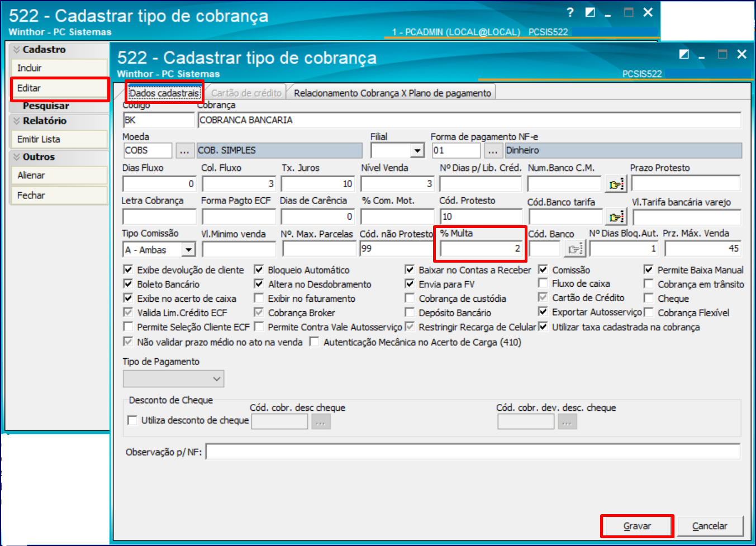The image size is (756, 546).
Task: Click Nº Dias Bloq.Aut. field
Action: 624,249
